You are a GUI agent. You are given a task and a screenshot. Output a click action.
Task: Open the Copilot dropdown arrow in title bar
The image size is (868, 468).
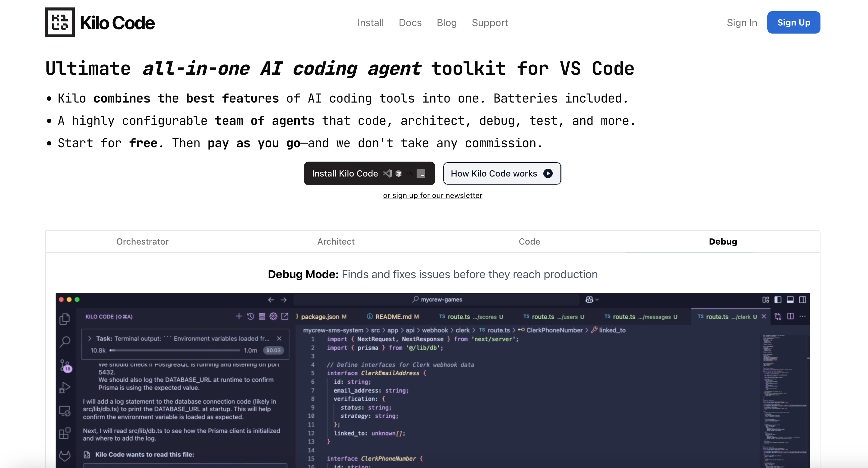(x=597, y=300)
